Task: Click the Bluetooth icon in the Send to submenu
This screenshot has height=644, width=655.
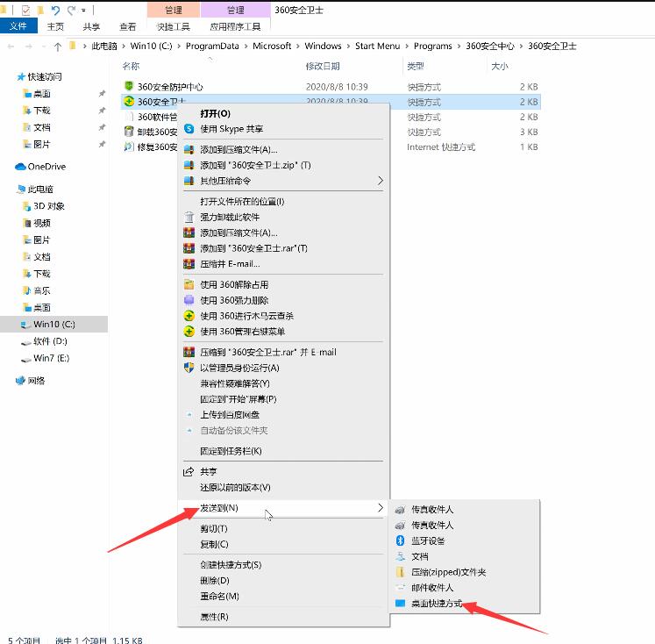Action: coord(400,540)
